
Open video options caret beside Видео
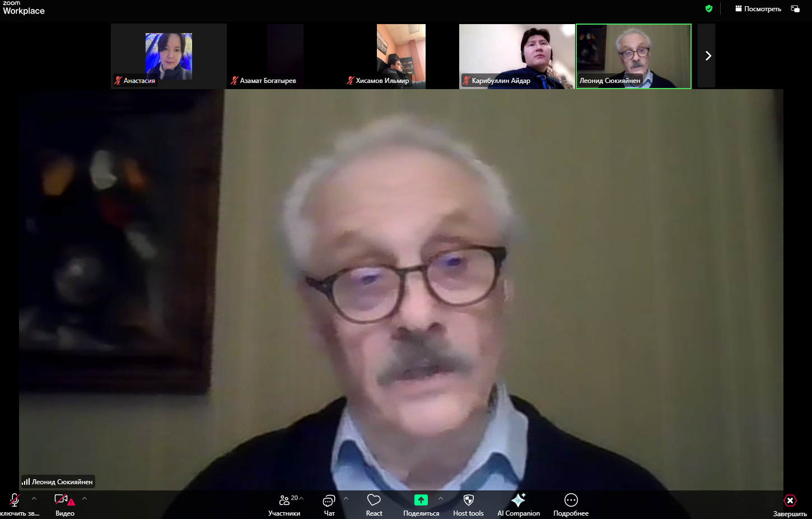pyautogui.click(x=85, y=498)
